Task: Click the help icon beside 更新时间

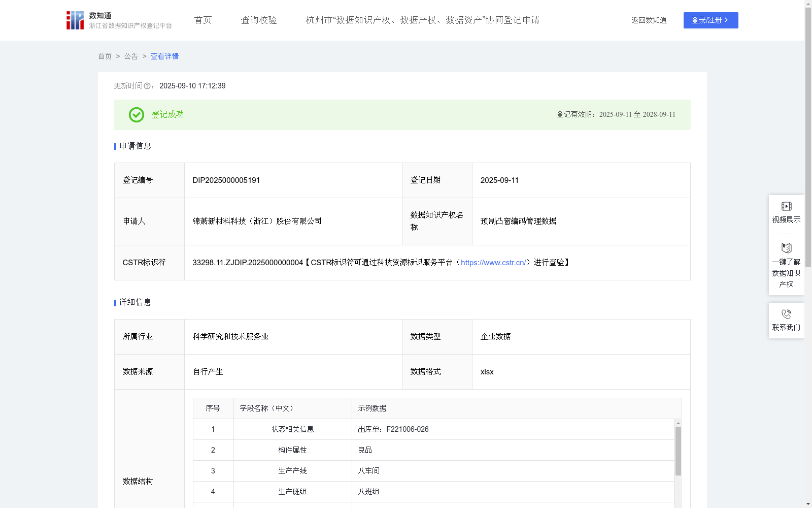Action: (x=147, y=86)
